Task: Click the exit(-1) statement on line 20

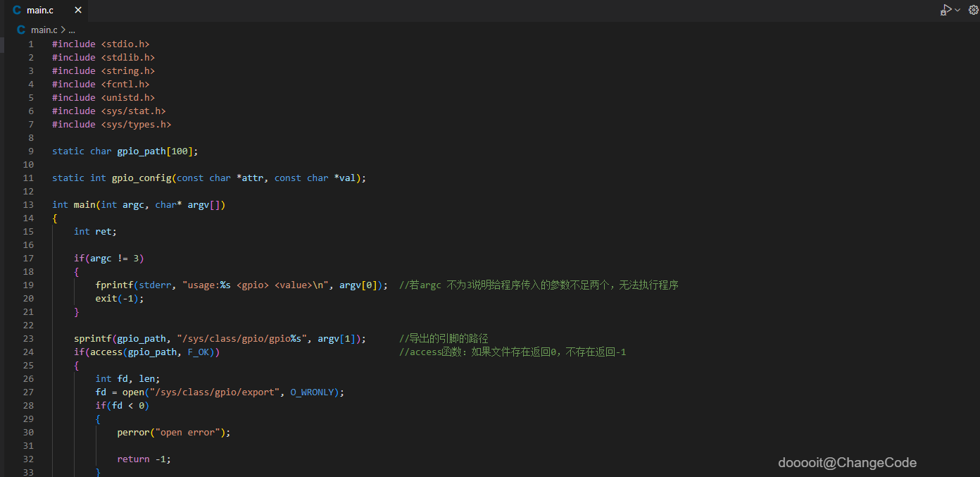Action: pos(120,299)
